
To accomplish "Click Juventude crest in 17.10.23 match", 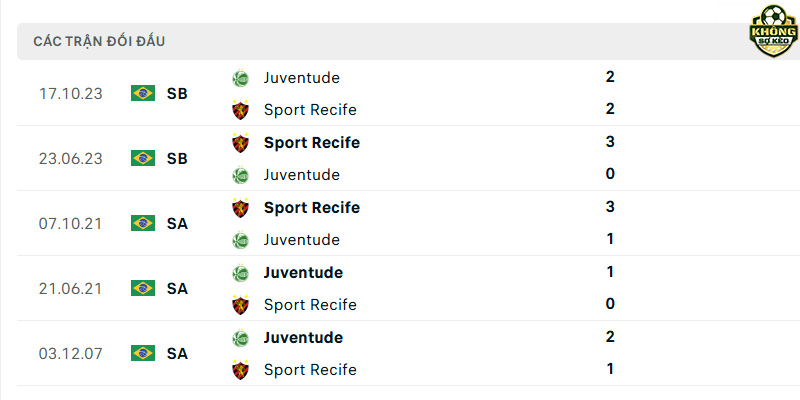I will pos(240,79).
